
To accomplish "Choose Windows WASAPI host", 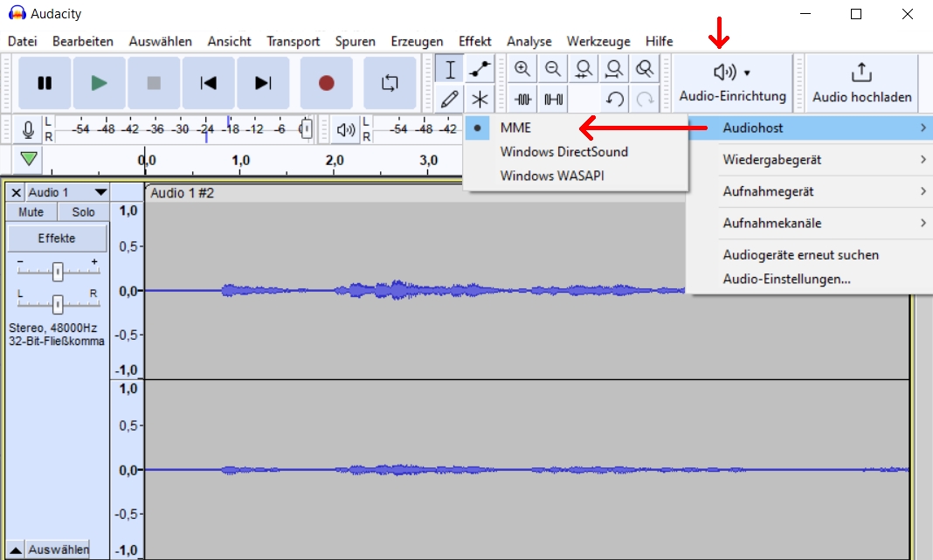I will (576, 176).
